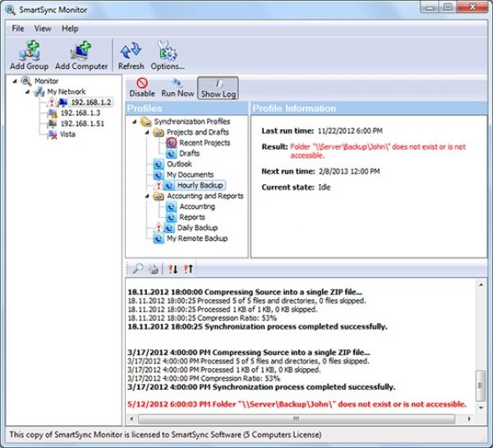Click the computer icon for 192.168.1.3
This screenshot has height=448, width=493.
[52, 113]
